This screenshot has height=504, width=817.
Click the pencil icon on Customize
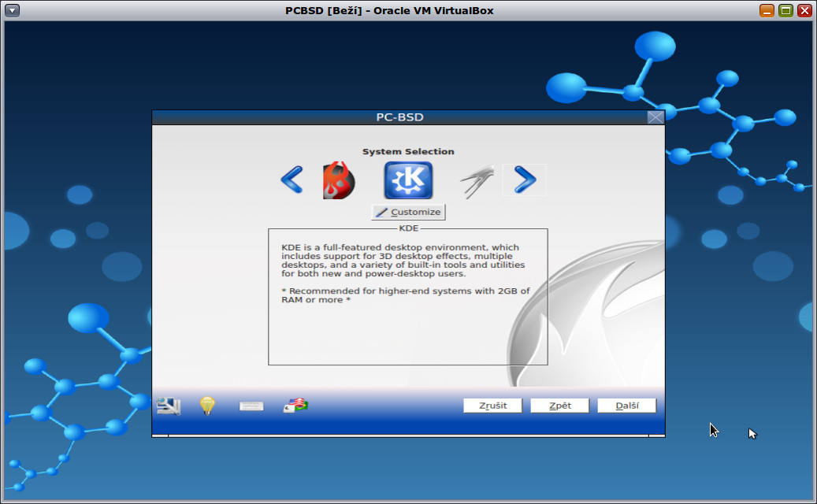coord(382,211)
